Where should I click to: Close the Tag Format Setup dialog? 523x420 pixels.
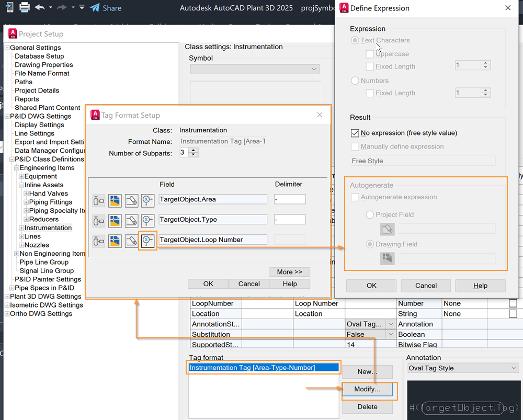(x=320, y=115)
